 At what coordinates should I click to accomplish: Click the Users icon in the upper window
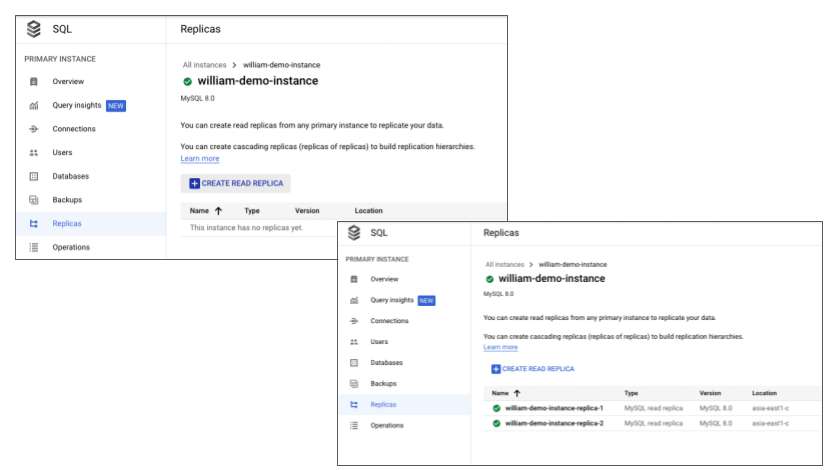(34, 152)
